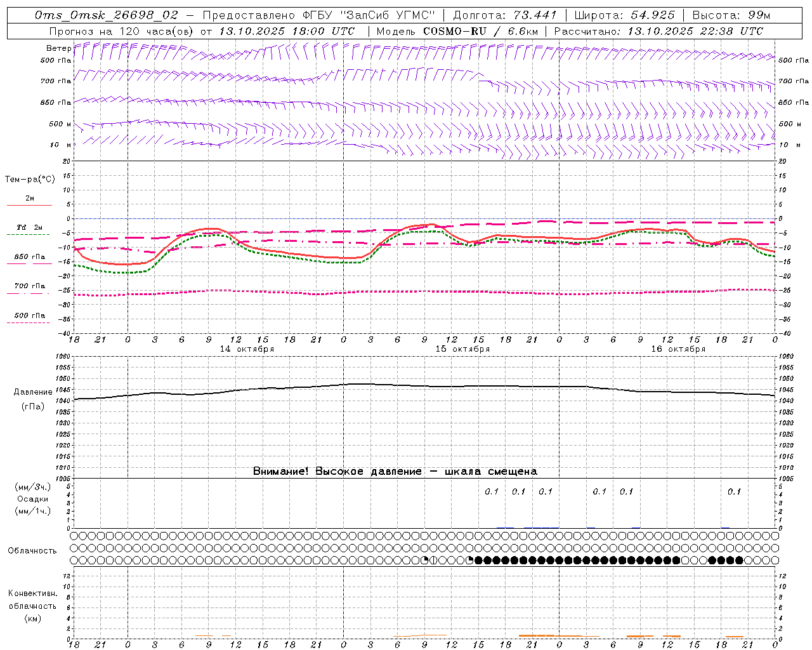This screenshot has height=650, width=812.
Task: Click the Высота: 99м value
Action: click(731, 15)
